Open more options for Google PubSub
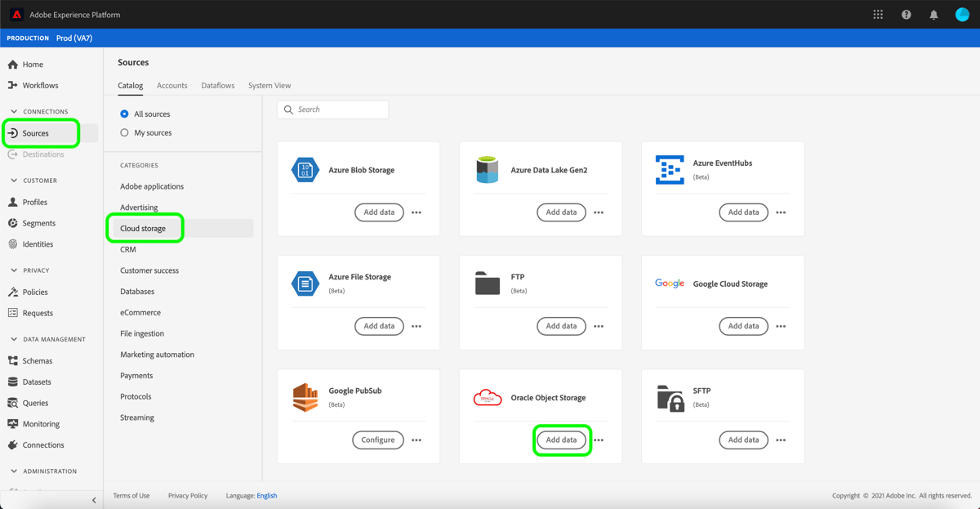 pyautogui.click(x=416, y=440)
